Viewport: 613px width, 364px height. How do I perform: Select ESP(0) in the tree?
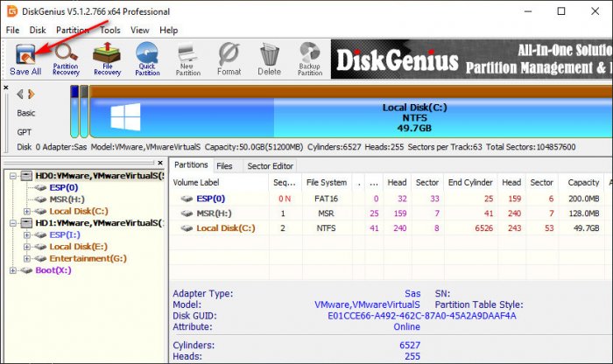click(x=64, y=187)
